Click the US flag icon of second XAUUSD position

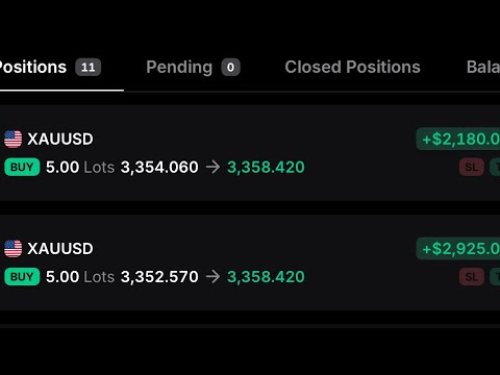(x=13, y=249)
